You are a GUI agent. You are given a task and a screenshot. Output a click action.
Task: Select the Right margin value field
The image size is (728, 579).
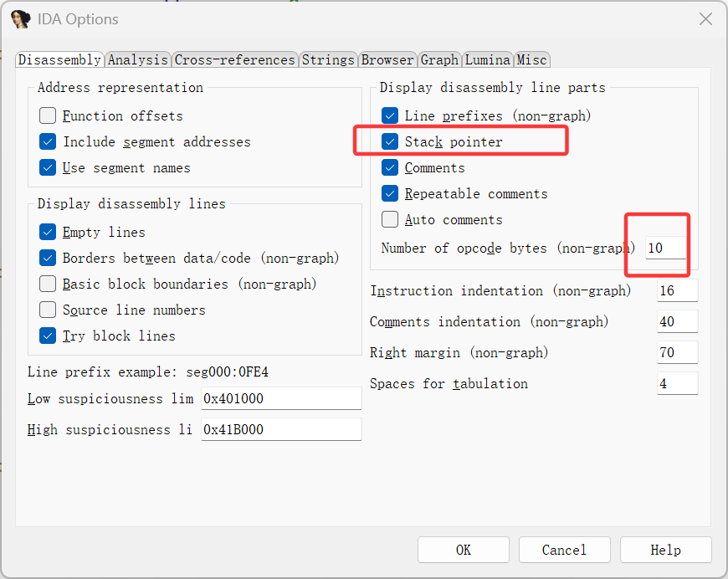pyautogui.click(x=678, y=352)
